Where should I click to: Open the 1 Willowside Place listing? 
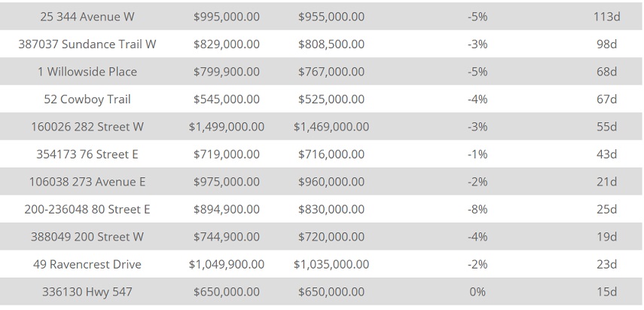[87, 72]
